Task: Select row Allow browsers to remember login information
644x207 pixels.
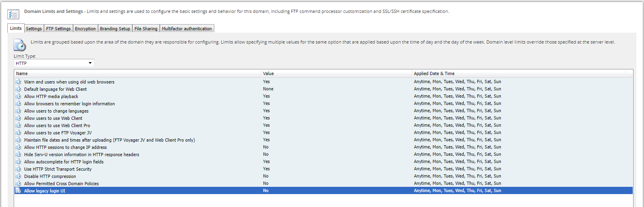Action: pos(324,104)
